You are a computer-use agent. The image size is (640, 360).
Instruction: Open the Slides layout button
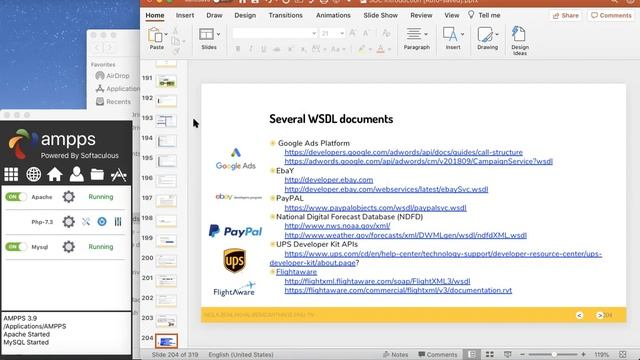pyautogui.click(x=207, y=34)
